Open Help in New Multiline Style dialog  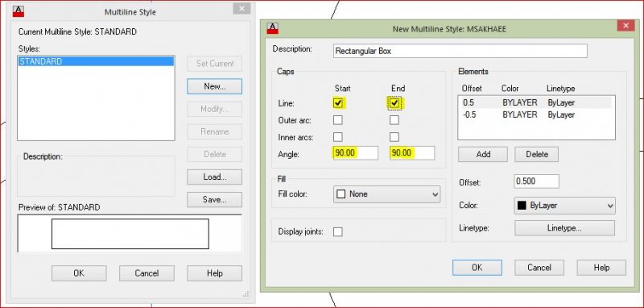[x=601, y=268]
